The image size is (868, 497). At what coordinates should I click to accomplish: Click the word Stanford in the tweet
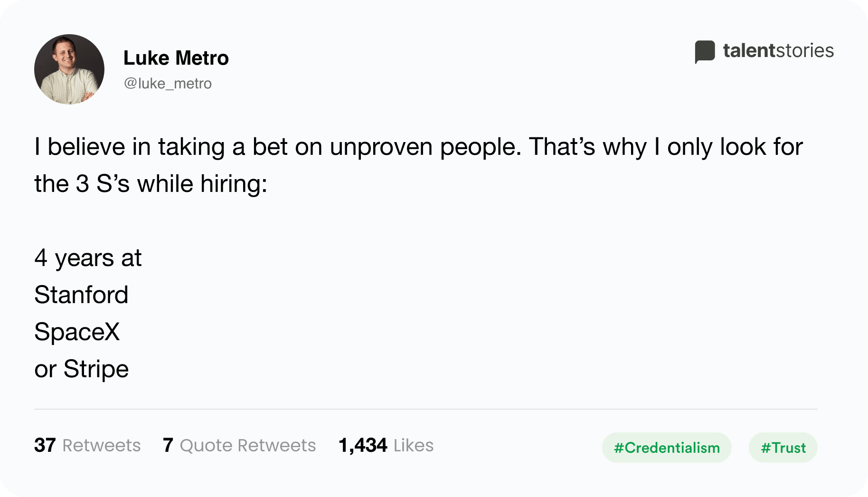tap(81, 295)
